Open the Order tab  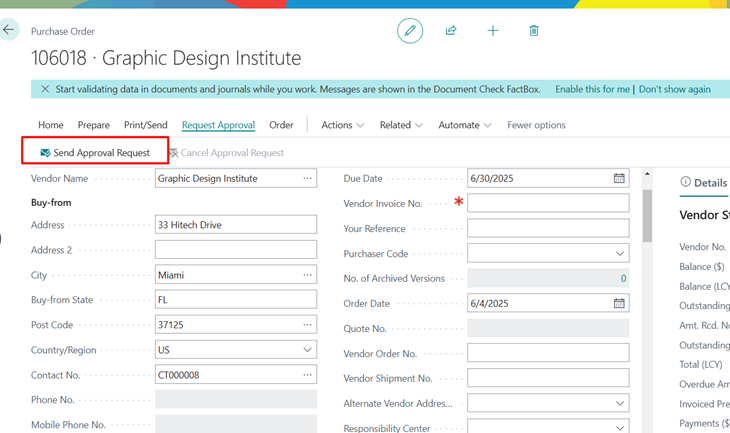click(x=281, y=125)
